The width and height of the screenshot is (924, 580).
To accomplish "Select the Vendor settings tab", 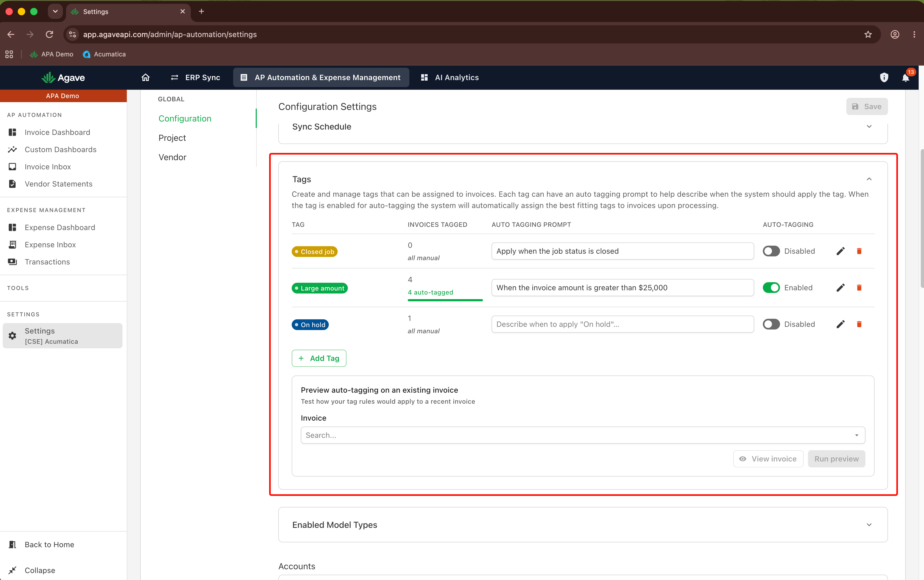I will click(x=172, y=157).
